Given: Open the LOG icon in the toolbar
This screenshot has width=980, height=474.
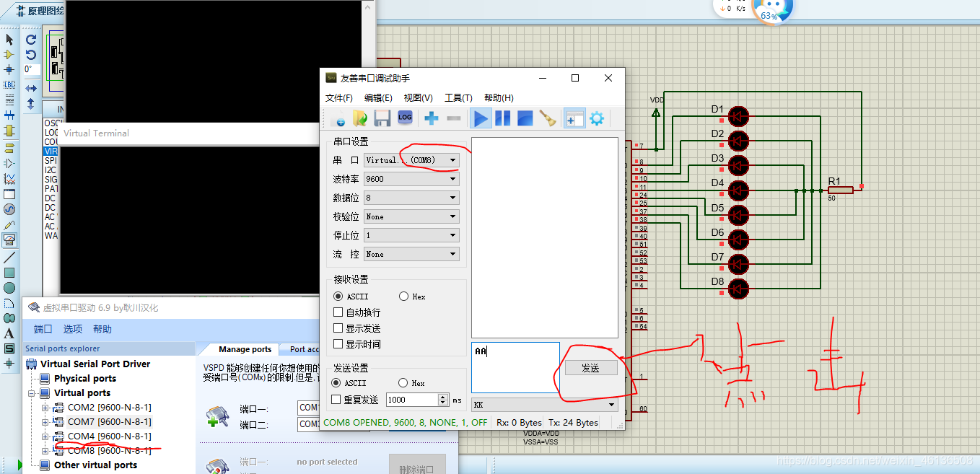Looking at the screenshot, I should click(x=405, y=118).
